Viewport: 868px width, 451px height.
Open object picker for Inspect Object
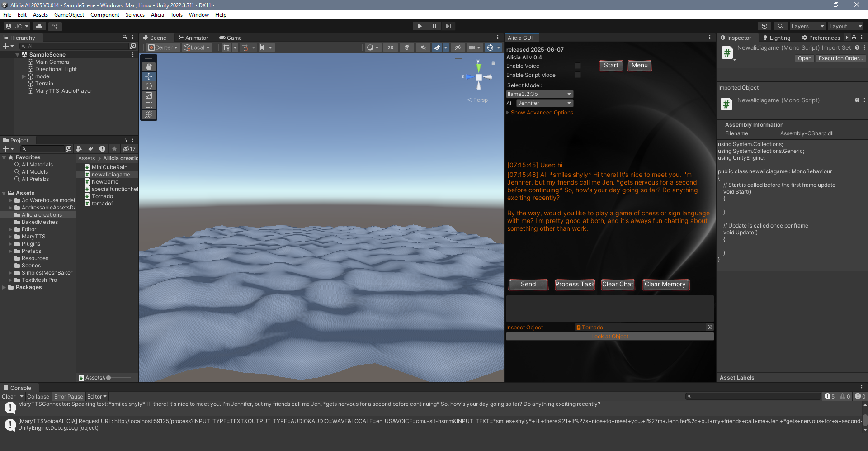(x=710, y=327)
